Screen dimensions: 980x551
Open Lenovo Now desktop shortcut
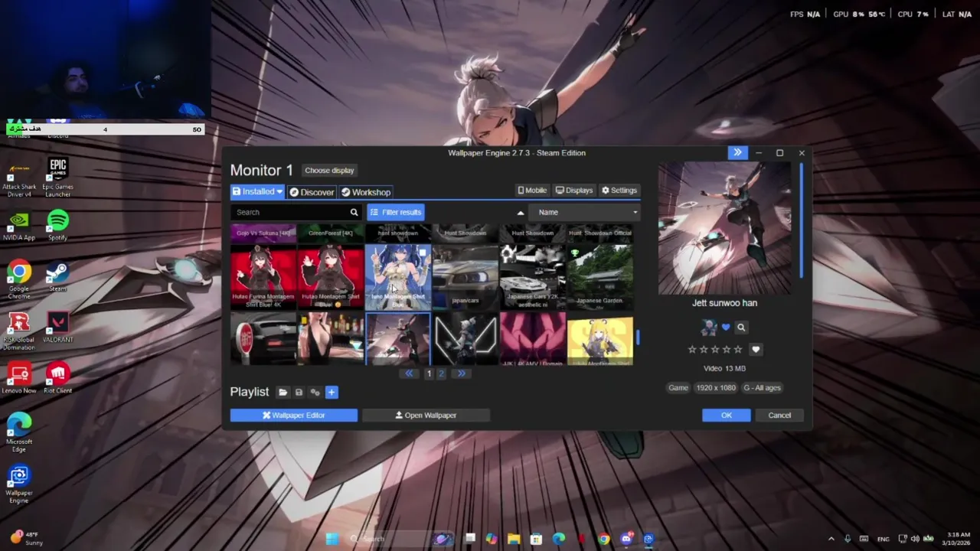(19, 378)
